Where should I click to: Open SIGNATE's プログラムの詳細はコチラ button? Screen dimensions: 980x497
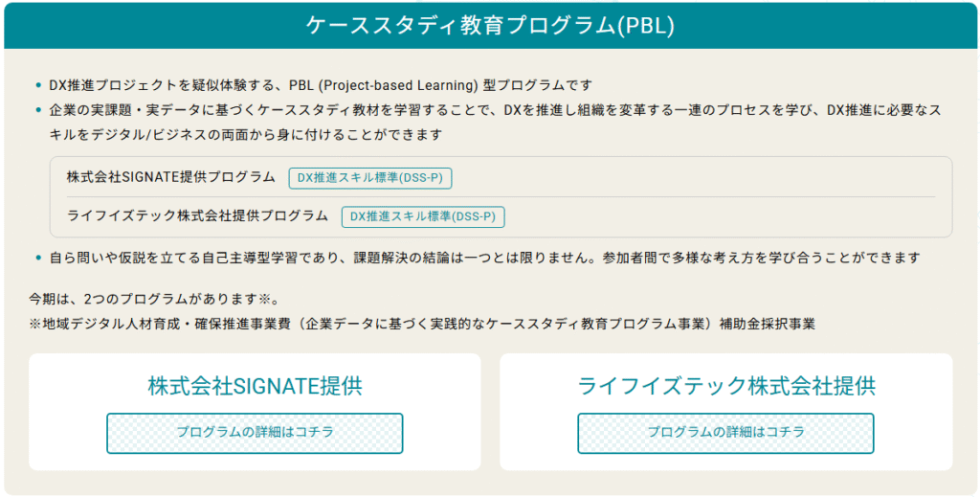coord(255,433)
